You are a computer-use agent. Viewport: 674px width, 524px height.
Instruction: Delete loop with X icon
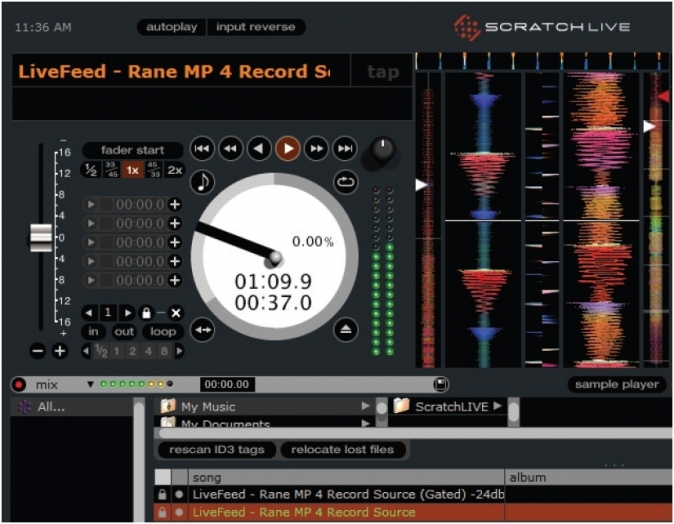click(x=176, y=313)
